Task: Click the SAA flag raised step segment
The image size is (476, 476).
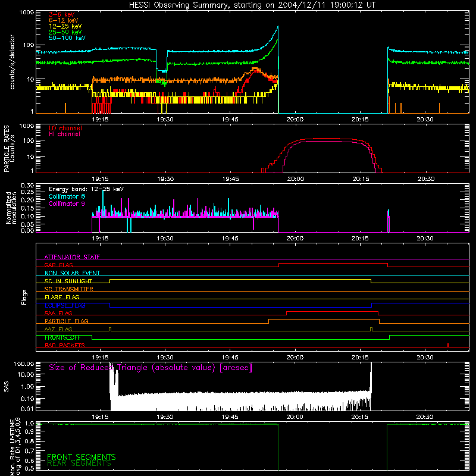Action: (x=332, y=311)
